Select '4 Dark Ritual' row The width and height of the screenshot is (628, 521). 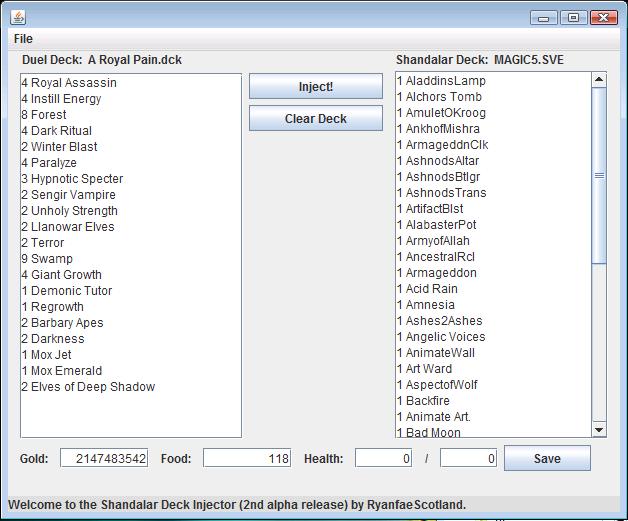[131, 131]
